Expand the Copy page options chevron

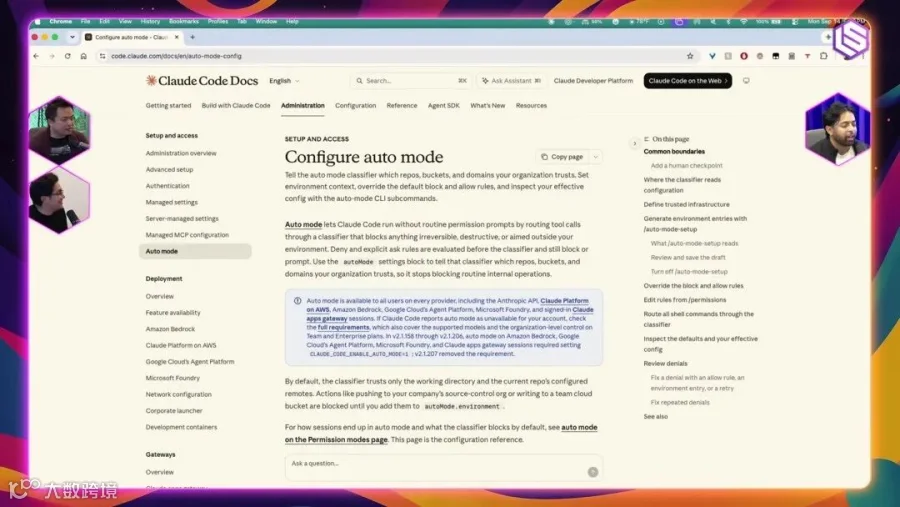595,157
